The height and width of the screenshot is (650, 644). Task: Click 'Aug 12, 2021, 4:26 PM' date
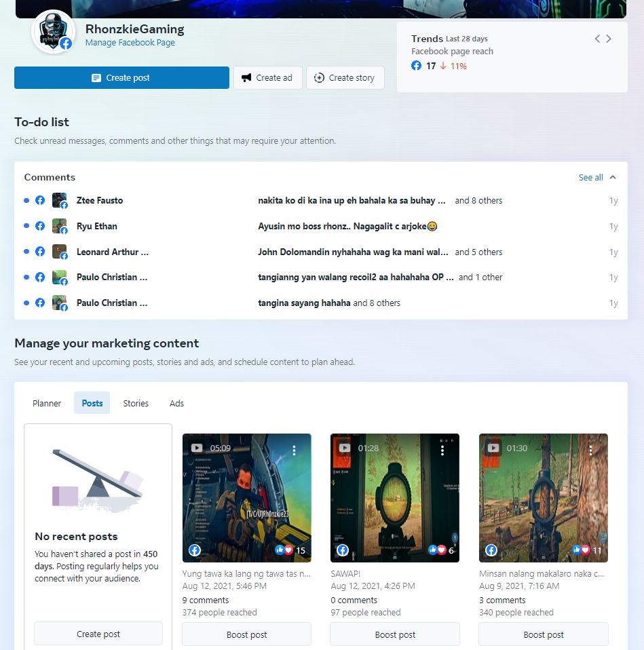(x=373, y=586)
